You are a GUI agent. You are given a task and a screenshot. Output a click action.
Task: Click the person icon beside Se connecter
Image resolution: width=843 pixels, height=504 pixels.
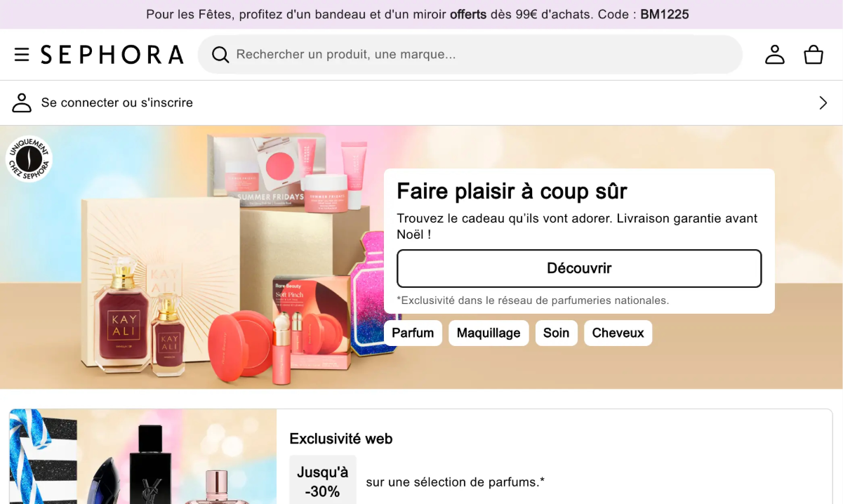(x=22, y=102)
